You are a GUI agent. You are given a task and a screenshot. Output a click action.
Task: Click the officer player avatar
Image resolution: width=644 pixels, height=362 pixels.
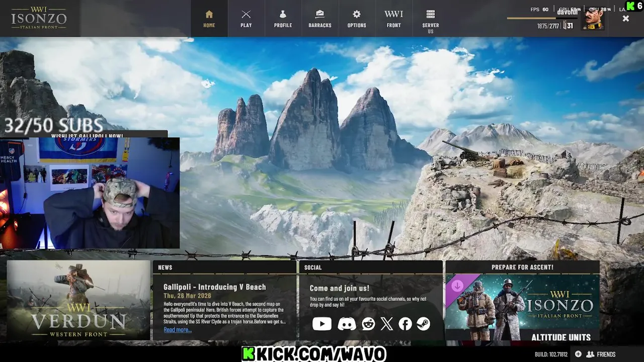tap(593, 20)
